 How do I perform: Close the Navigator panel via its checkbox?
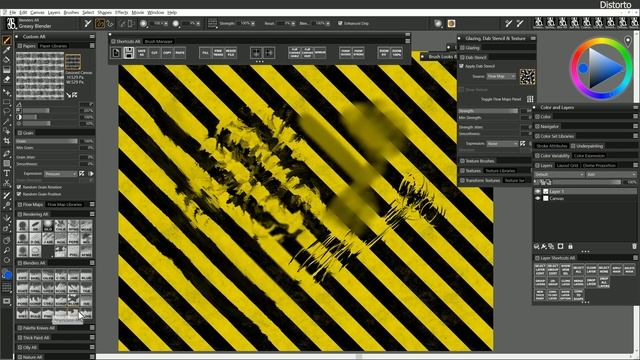click(537, 126)
